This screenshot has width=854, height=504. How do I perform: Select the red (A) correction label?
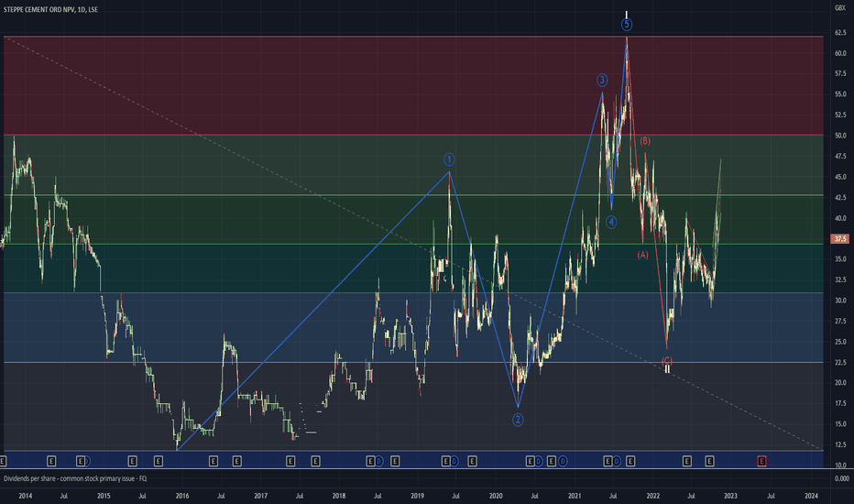642,255
